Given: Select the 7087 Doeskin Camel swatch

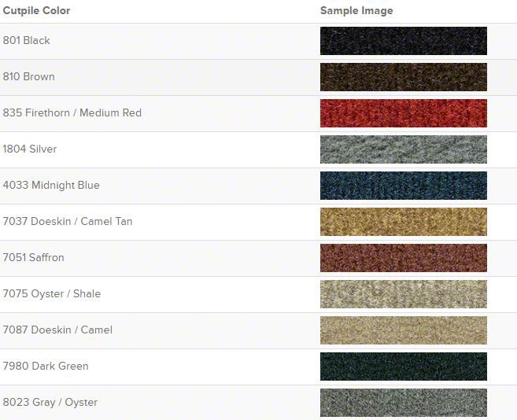Looking at the screenshot, I should pyautogui.click(x=403, y=330).
